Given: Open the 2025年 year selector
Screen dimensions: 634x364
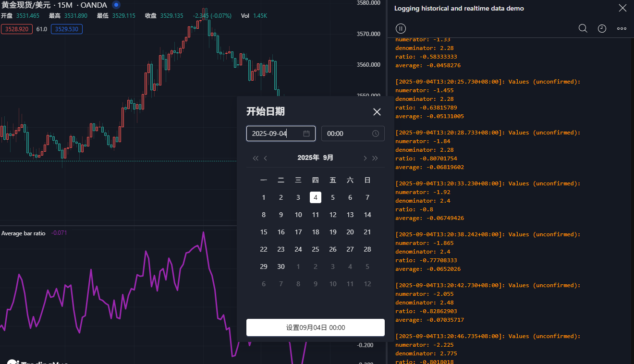Looking at the screenshot, I should pos(308,158).
